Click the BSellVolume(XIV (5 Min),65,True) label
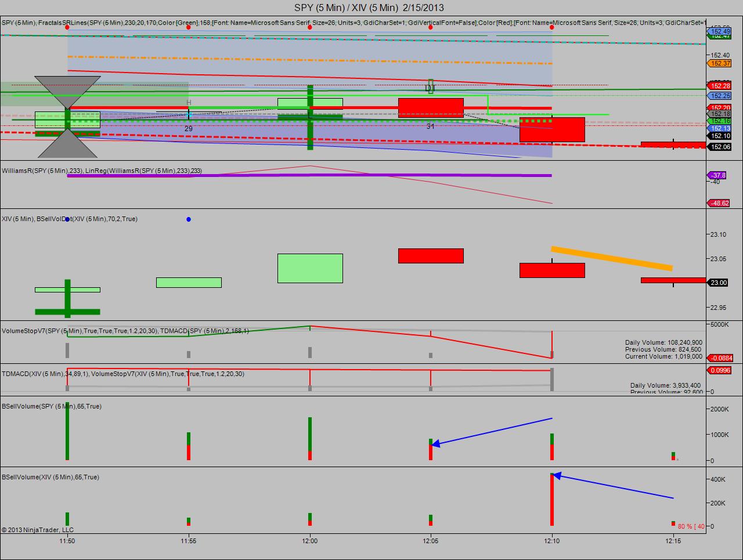The height and width of the screenshot is (560, 743). pyautogui.click(x=51, y=477)
